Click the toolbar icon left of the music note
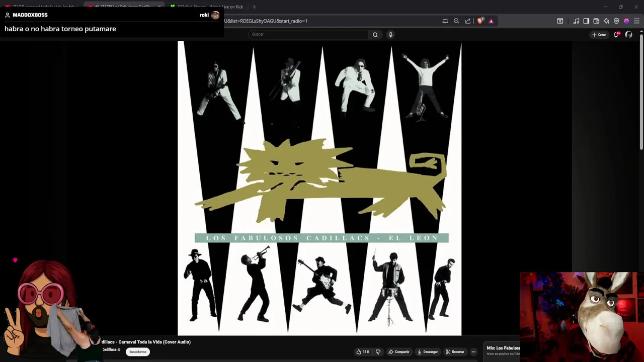This screenshot has height=362, width=644. click(x=560, y=21)
